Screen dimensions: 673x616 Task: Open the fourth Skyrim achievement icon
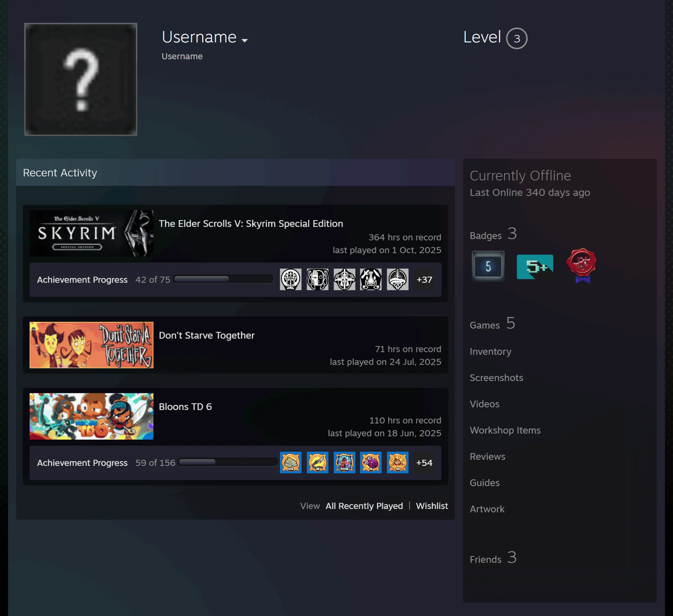click(371, 279)
